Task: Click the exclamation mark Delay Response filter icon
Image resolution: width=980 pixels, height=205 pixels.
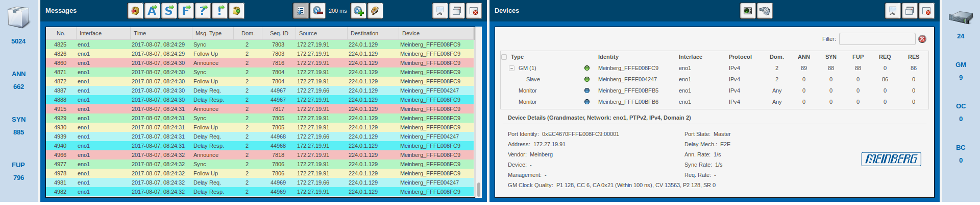Action: (220, 11)
